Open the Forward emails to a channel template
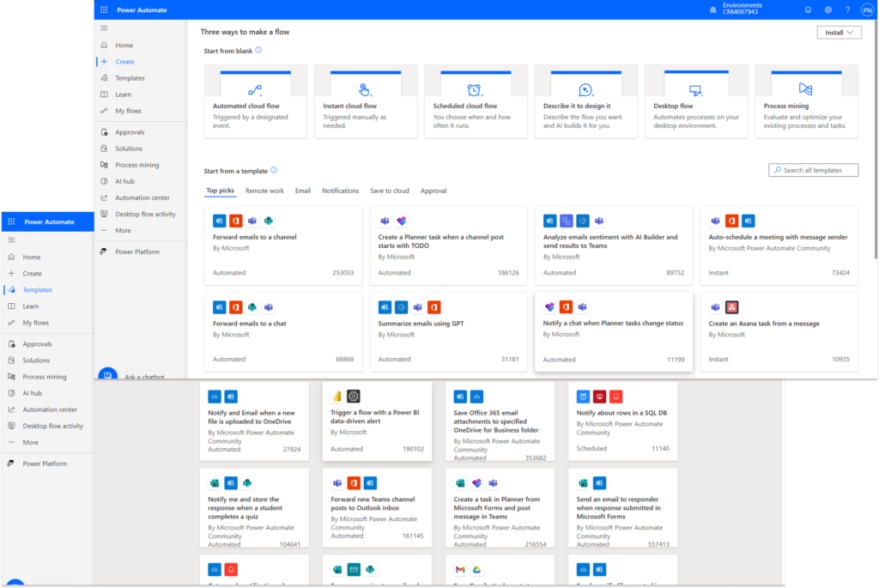879x588 pixels. tap(283, 245)
